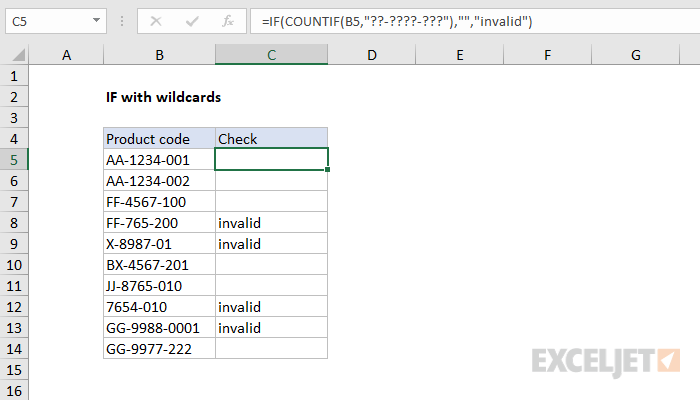Select cell containing GG-9988-0001

[x=159, y=328]
